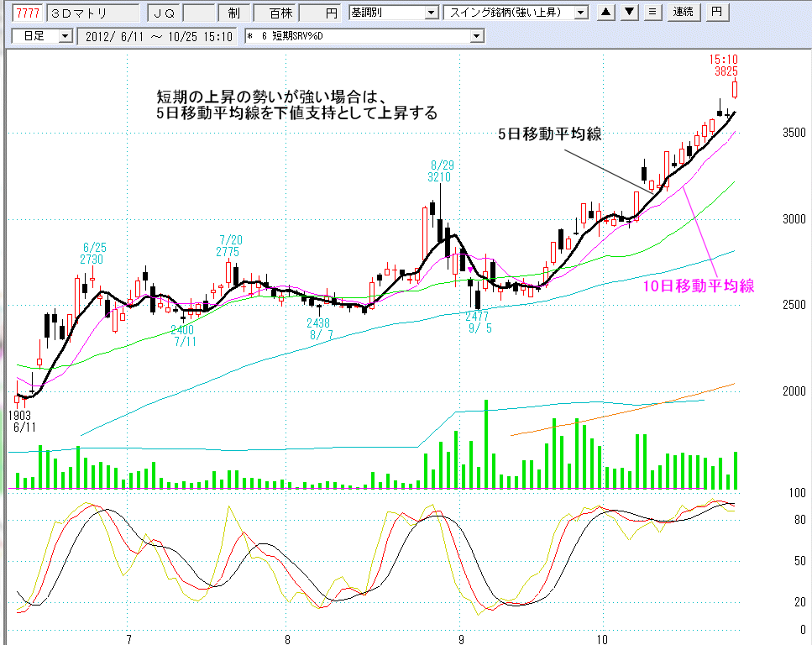Click the month 10 axis label
The width and height of the screenshot is (812, 645).
click(602, 639)
